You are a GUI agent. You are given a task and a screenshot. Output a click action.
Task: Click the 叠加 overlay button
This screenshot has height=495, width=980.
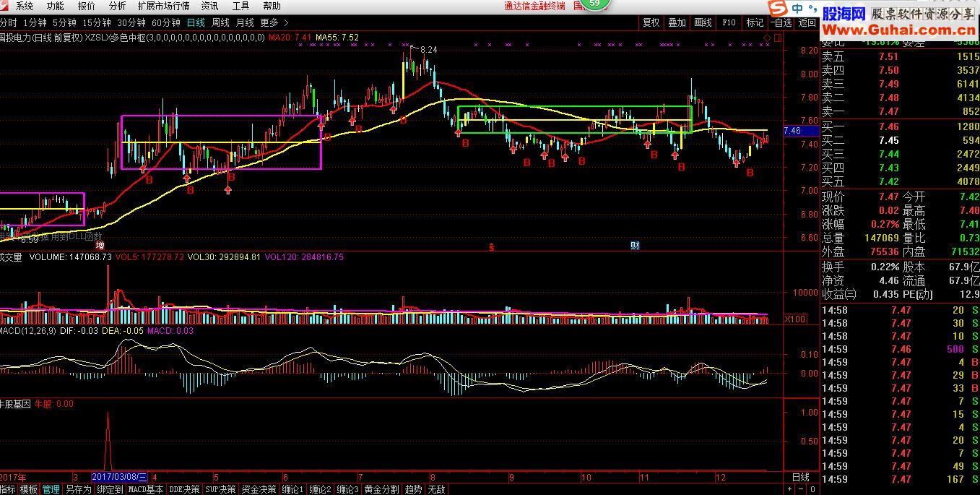(677, 22)
